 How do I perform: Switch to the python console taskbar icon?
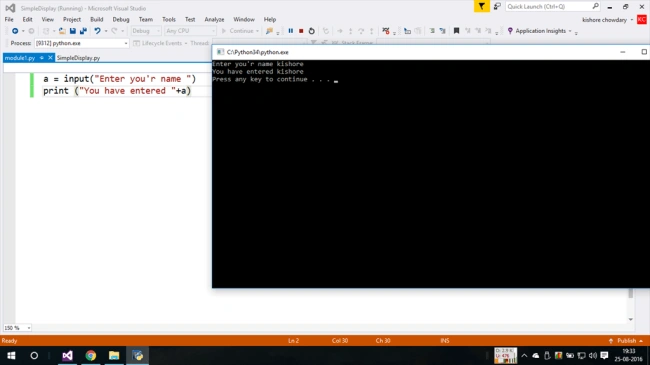point(138,355)
